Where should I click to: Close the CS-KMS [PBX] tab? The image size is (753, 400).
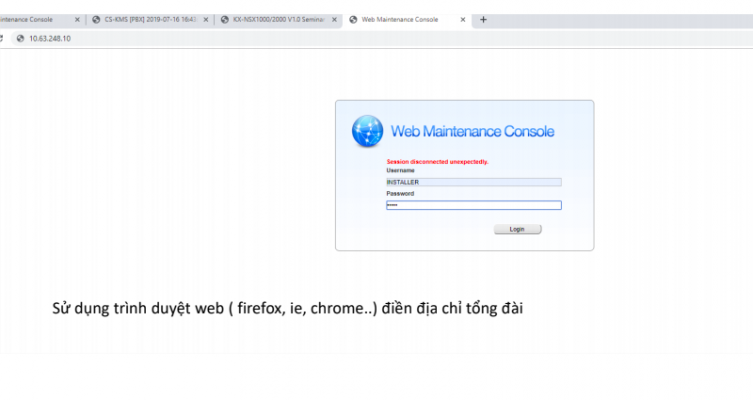pyautogui.click(x=206, y=19)
